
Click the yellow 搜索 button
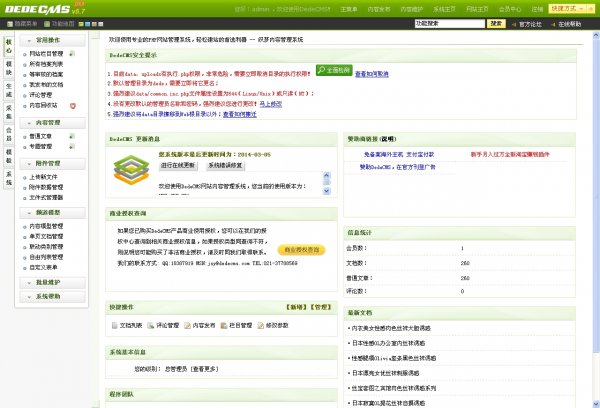pos(496,24)
